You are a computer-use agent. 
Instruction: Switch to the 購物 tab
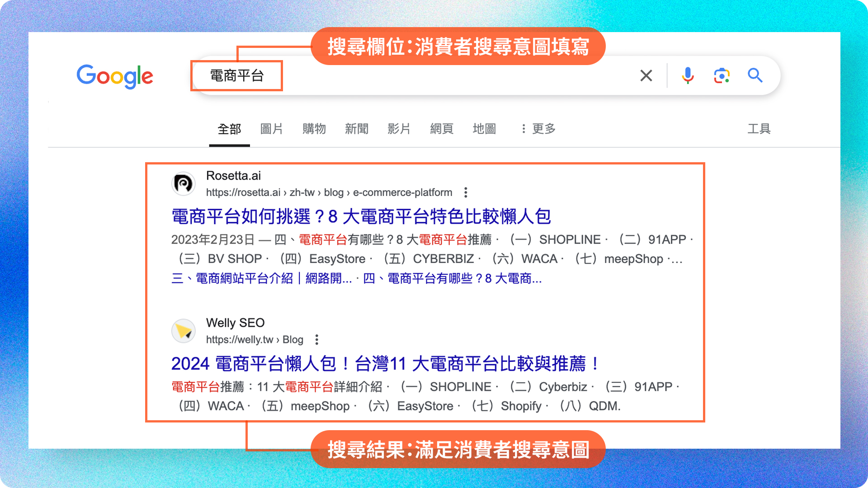(x=314, y=129)
